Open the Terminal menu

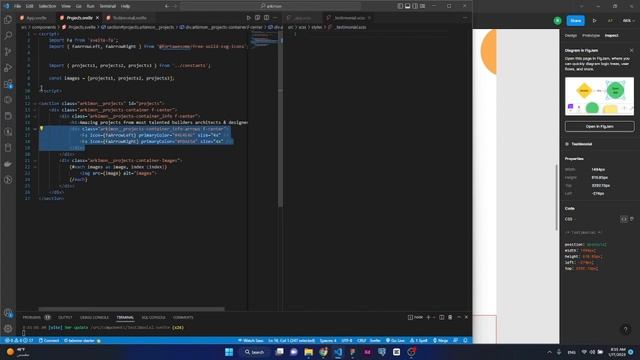click(x=108, y=6)
